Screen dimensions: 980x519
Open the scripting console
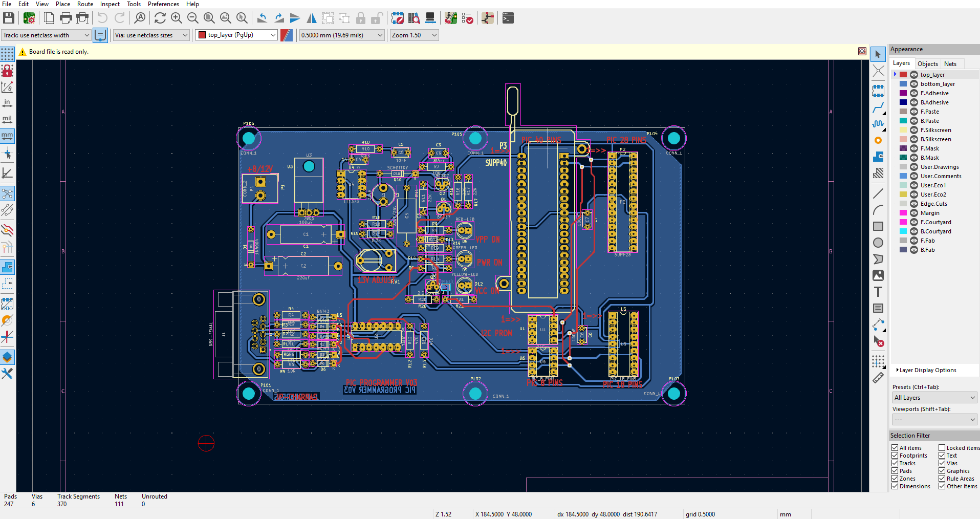[x=508, y=18]
